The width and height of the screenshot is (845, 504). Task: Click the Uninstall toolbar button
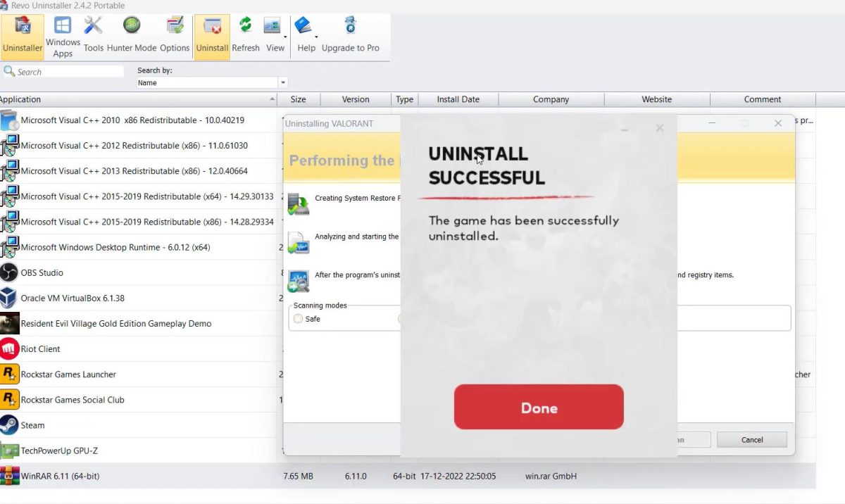click(212, 37)
